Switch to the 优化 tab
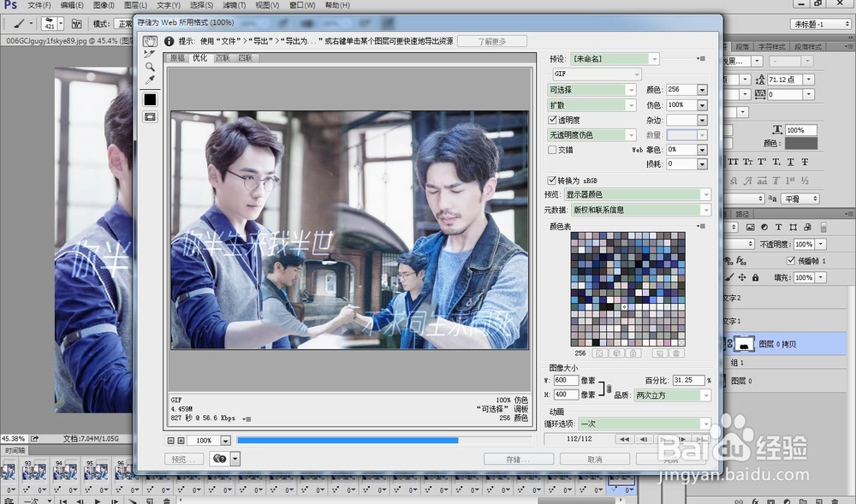 (199, 58)
